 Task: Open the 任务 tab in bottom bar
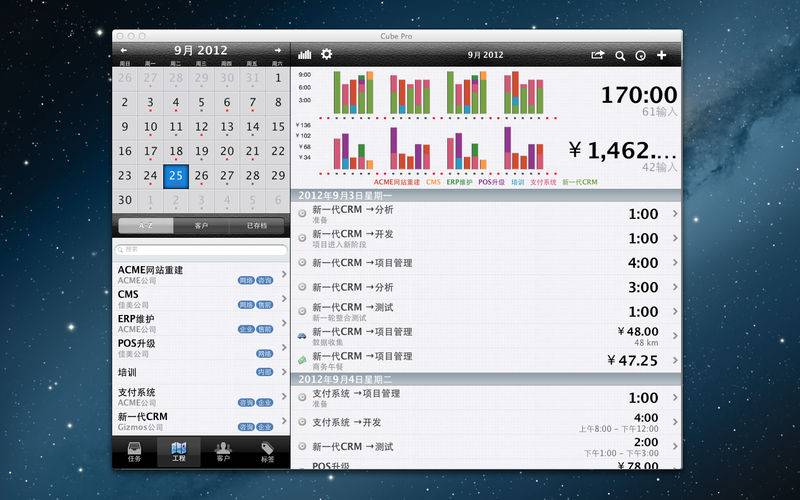[x=134, y=452]
